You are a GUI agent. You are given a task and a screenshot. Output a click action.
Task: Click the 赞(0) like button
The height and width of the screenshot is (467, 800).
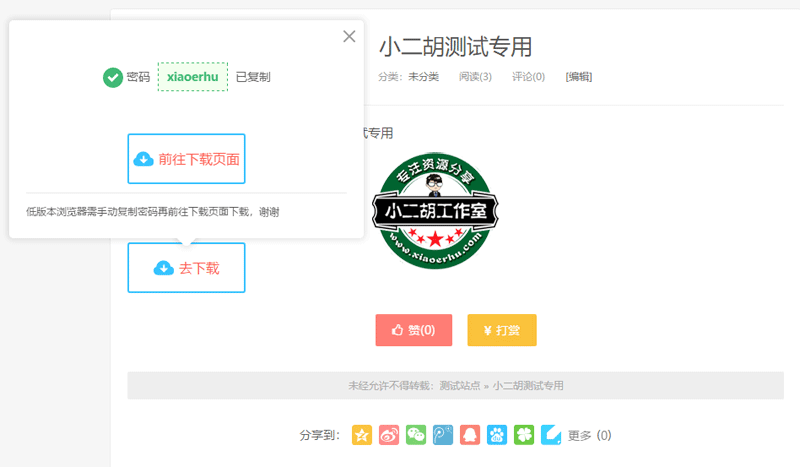point(414,330)
